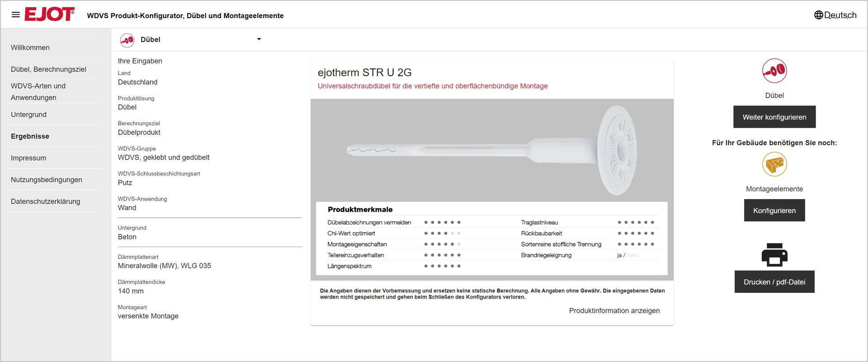Click the Land value Deutschland
Viewport: 868px width, 362px height.
click(138, 82)
